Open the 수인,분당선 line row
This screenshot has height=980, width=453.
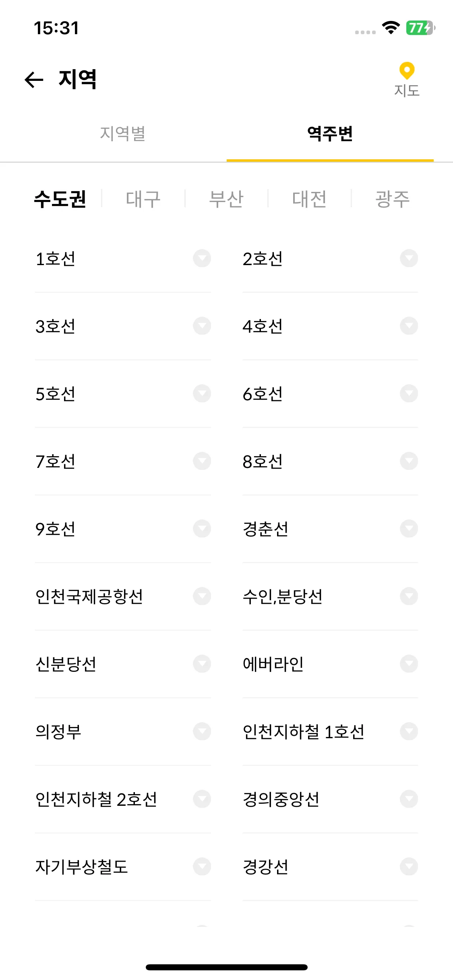pyautogui.click(x=330, y=596)
